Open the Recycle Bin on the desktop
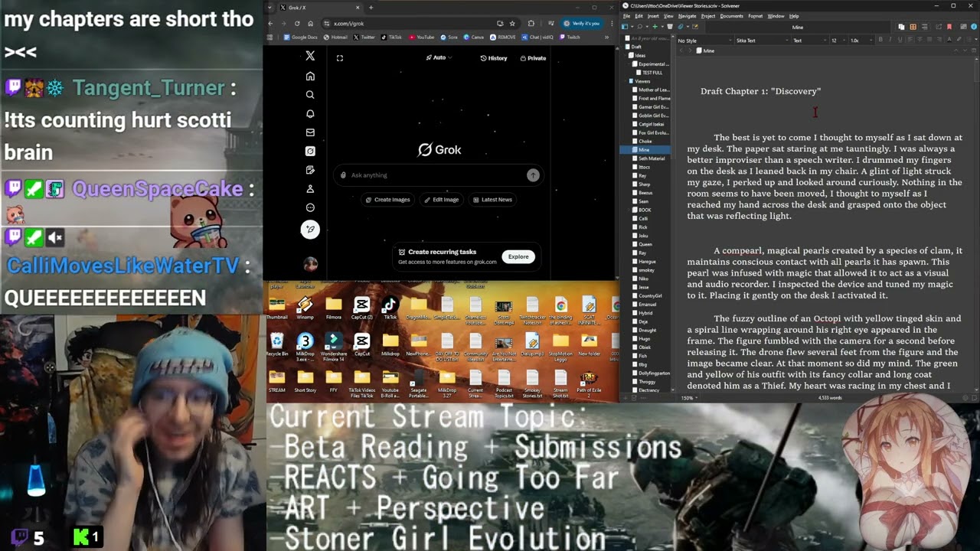This screenshot has width=980, height=551. click(x=277, y=344)
